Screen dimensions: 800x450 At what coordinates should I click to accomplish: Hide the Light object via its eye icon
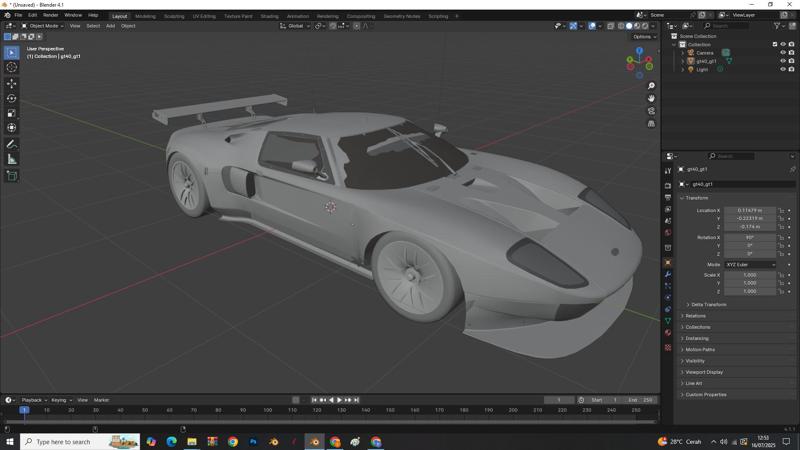pos(783,69)
